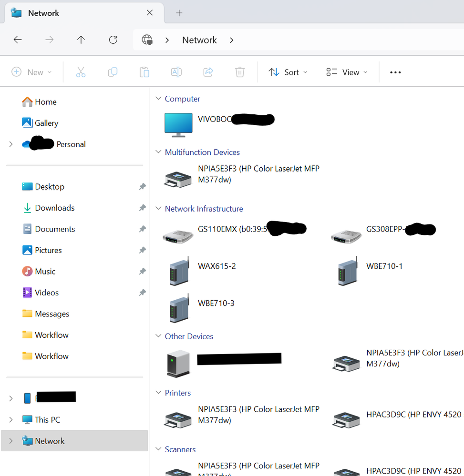Open a new tab with plus button
Image resolution: width=464 pixels, height=476 pixels.
pyautogui.click(x=179, y=13)
